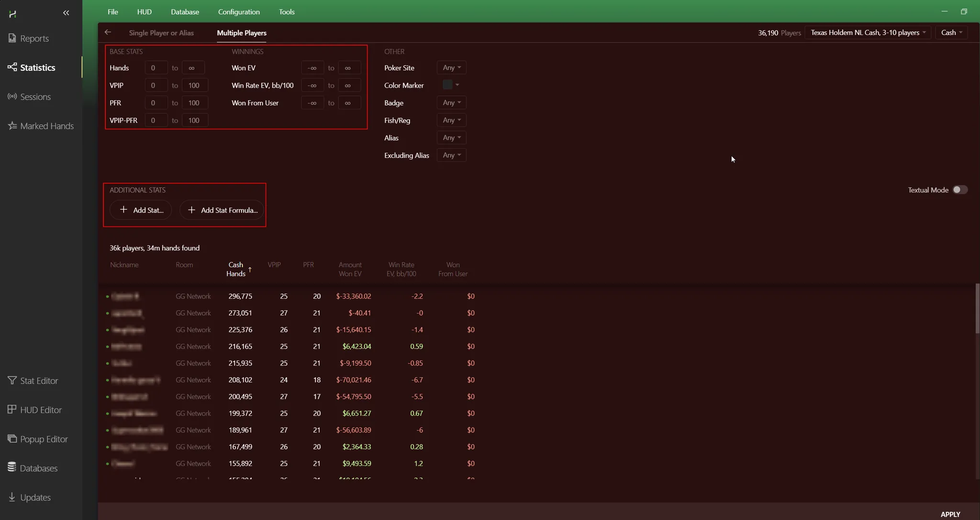
Task: Sort by PFR column header
Action: [x=308, y=265]
